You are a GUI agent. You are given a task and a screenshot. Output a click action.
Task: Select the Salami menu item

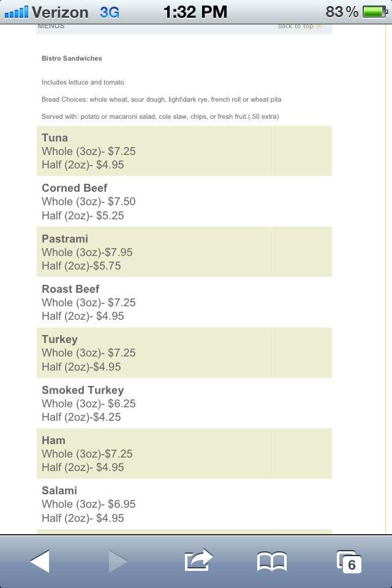(184, 503)
